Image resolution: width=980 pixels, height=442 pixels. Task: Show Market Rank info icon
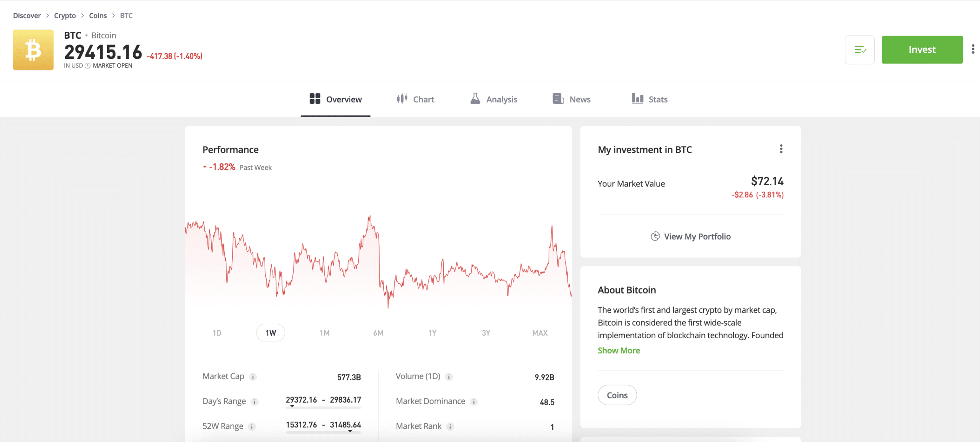click(x=450, y=427)
